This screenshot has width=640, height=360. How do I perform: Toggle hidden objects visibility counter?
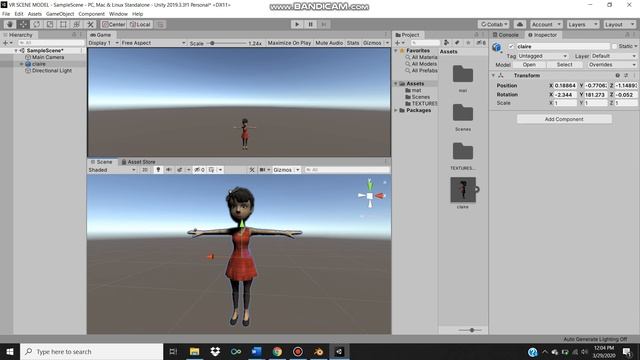[200, 170]
